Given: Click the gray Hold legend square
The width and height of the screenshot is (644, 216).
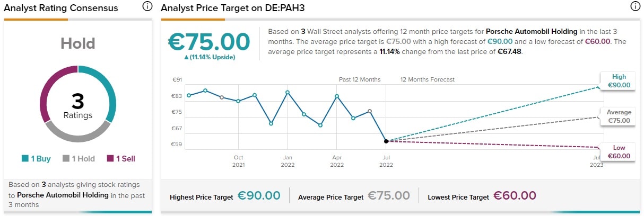Looking at the screenshot, I should [66, 159].
